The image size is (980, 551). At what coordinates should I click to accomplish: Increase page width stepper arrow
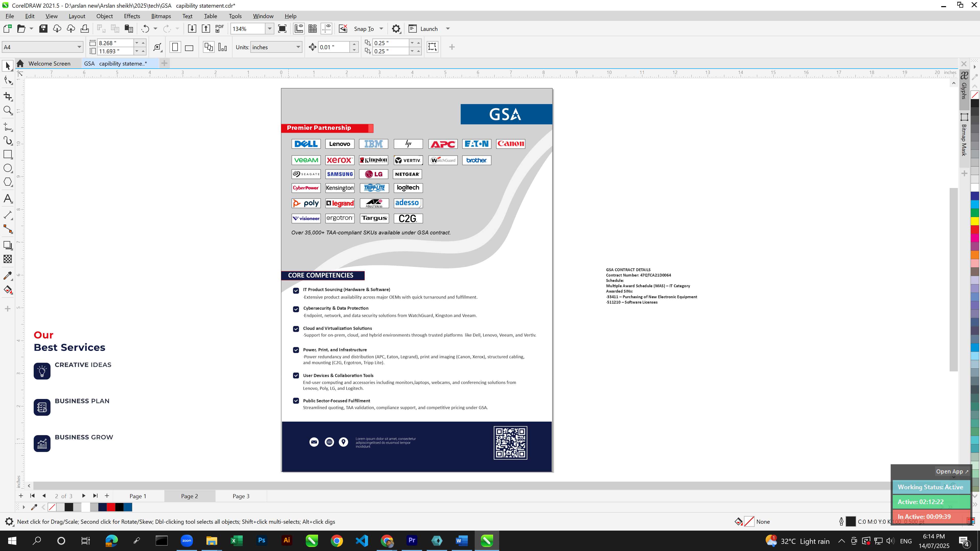click(143, 43)
